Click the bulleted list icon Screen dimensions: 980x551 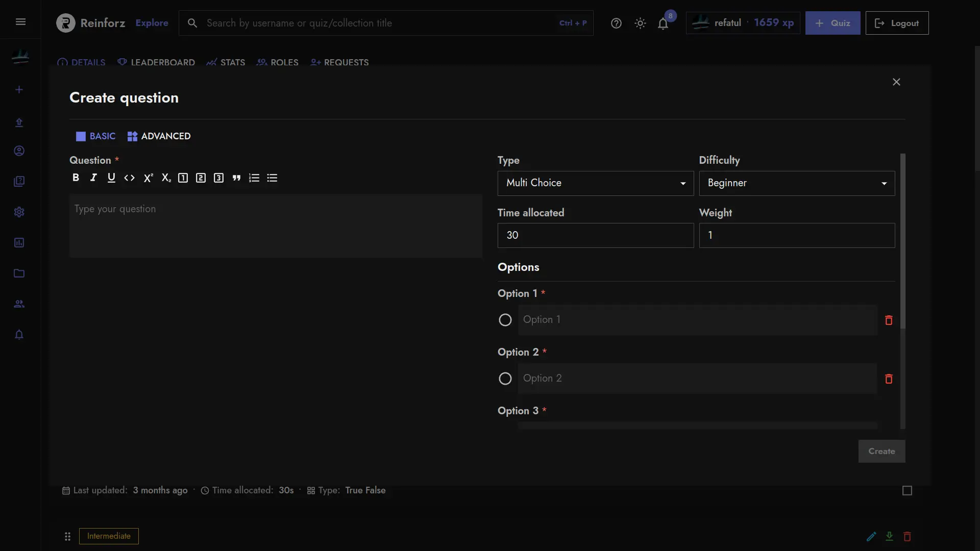point(272,178)
